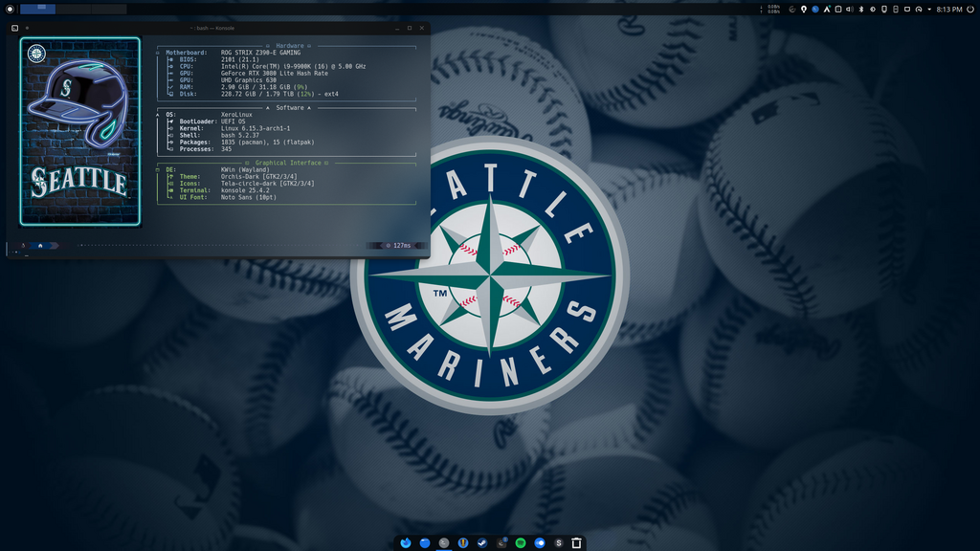This screenshot has height=551, width=980.
Task: Open the dark dock app with notification badge
Action: tap(501, 543)
